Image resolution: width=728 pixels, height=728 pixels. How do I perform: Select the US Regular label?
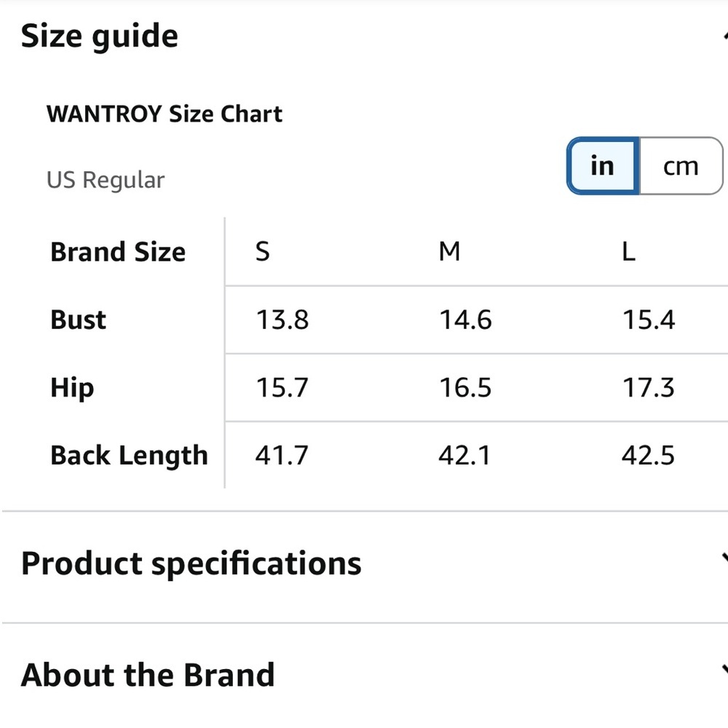pos(106,180)
